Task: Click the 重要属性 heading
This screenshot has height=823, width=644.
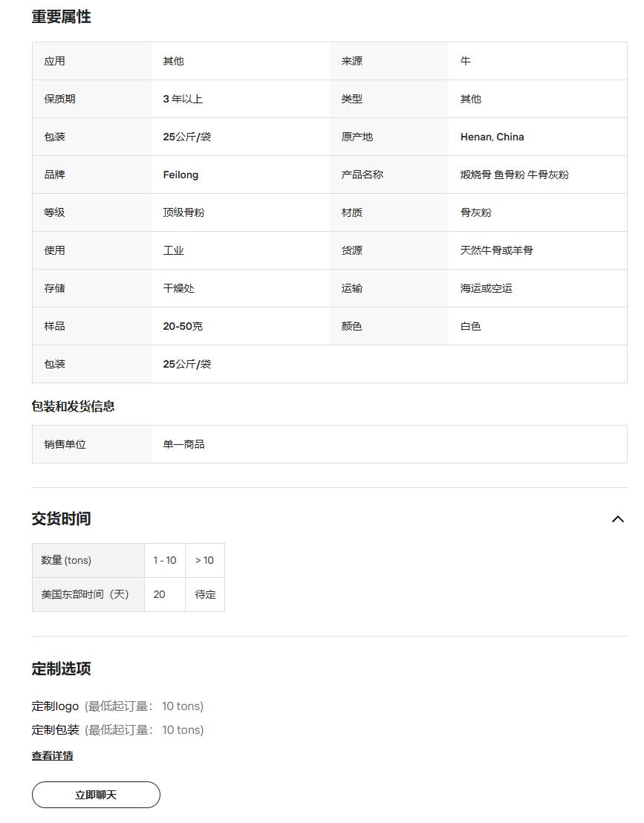Action: click(61, 17)
